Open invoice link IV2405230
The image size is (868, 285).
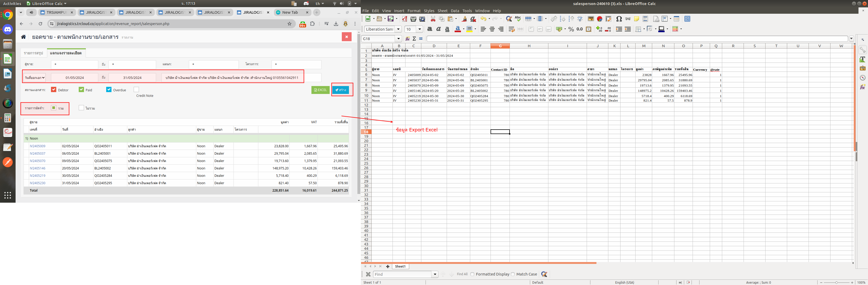pyautogui.click(x=38, y=183)
